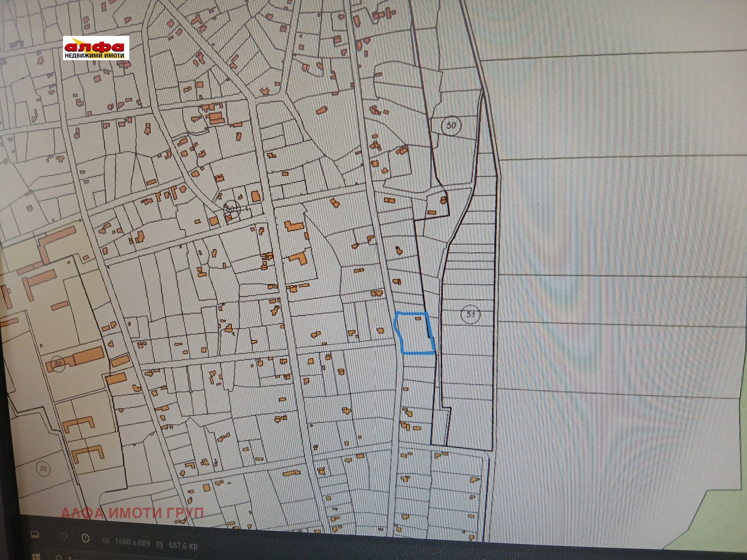Image resolution: width=747 pixels, height=560 pixels.
Task: Click the small building inside the blue parcel
Action: pos(418,318)
